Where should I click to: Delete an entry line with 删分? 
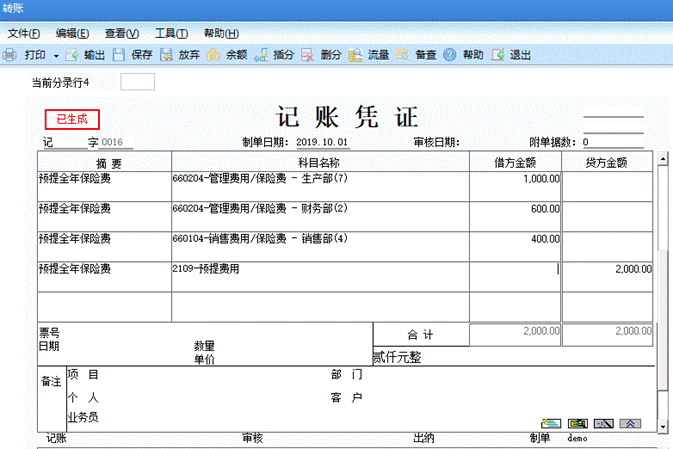[x=322, y=55]
